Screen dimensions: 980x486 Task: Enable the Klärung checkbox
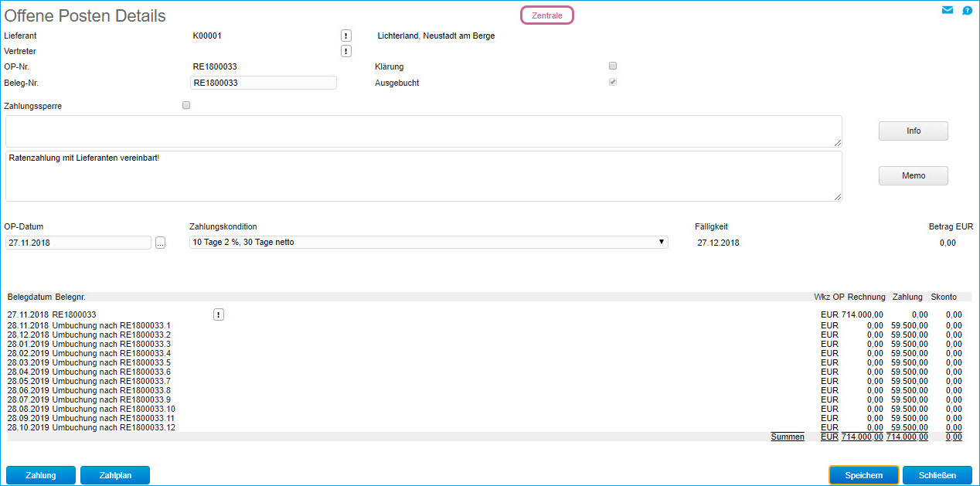coord(613,66)
